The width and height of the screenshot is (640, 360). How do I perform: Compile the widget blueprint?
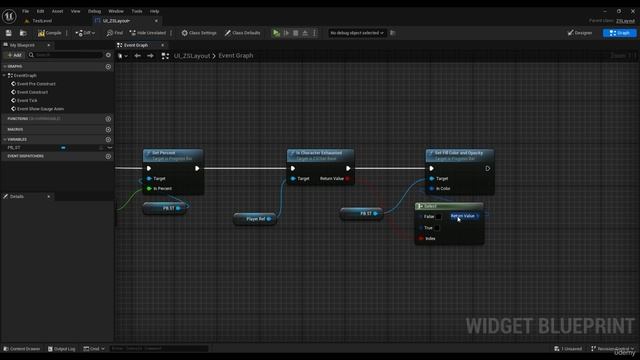49,33
